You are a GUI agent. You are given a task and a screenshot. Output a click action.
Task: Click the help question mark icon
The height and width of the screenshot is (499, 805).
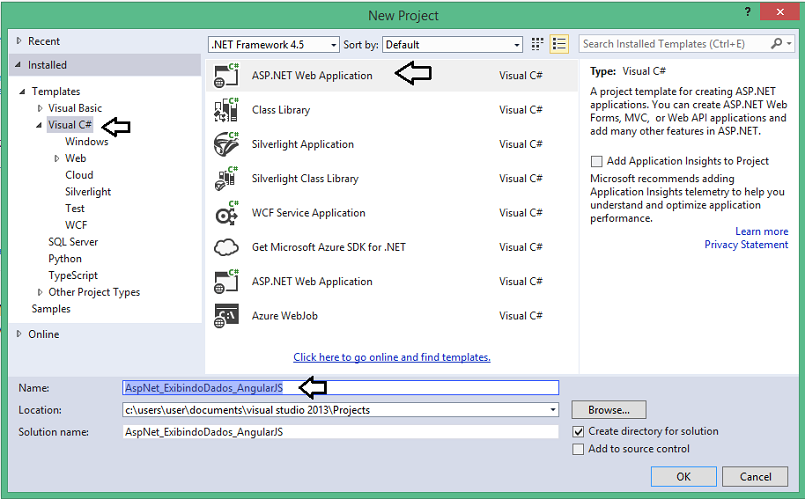(748, 11)
